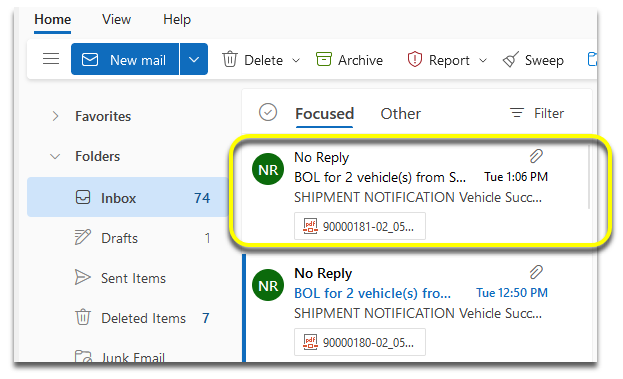Switch to the Home tab
Screen dimensions: 623x379
52,19
